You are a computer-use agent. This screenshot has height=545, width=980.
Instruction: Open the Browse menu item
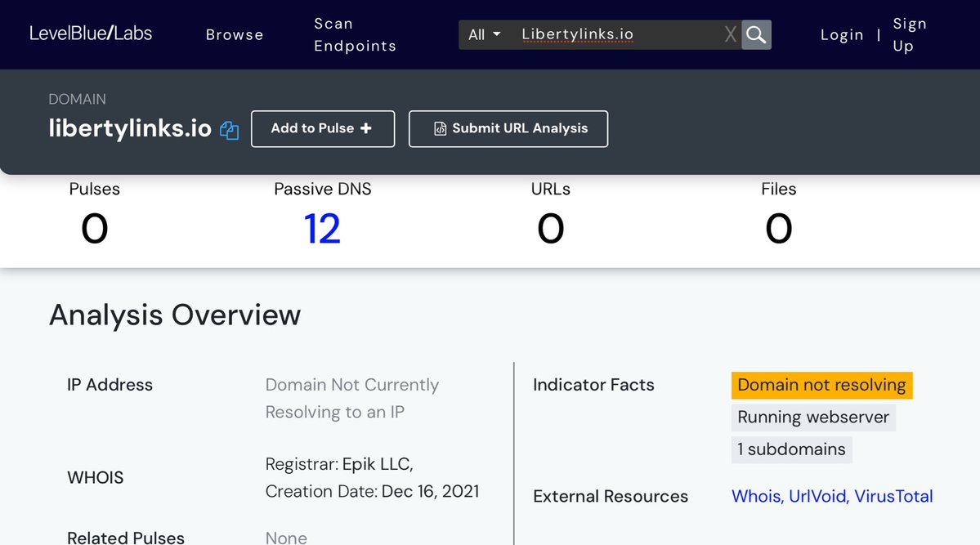[235, 34]
